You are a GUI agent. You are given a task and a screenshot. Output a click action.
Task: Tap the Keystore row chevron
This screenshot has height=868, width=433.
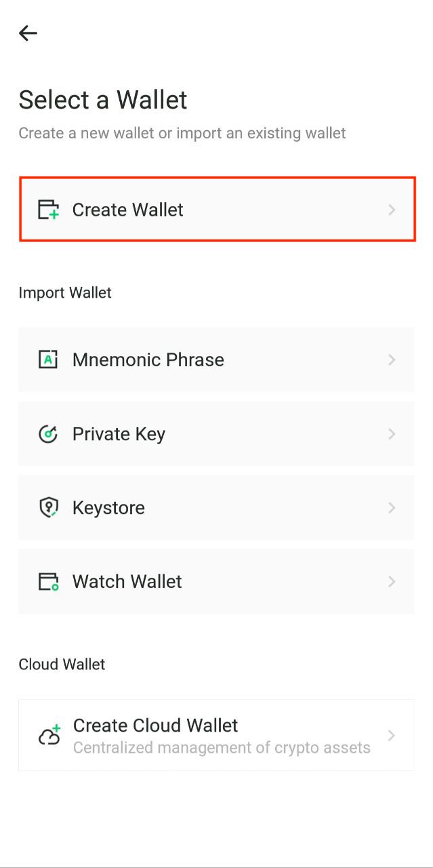pos(392,508)
